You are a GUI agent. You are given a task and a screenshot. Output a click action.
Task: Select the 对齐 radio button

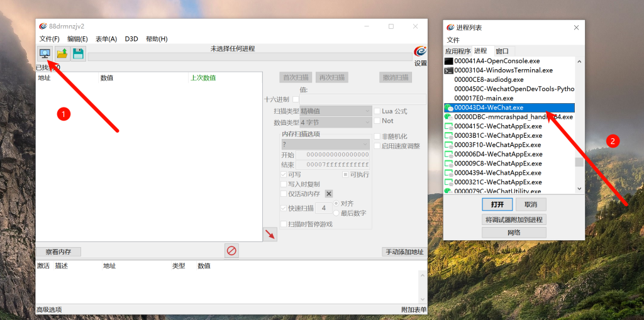[x=336, y=203]
